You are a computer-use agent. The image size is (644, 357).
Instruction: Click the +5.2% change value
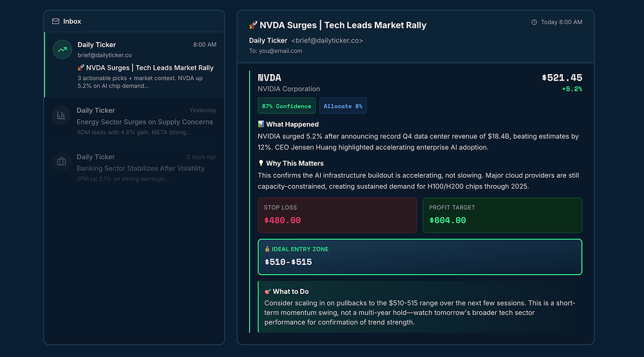coord(572,89)
